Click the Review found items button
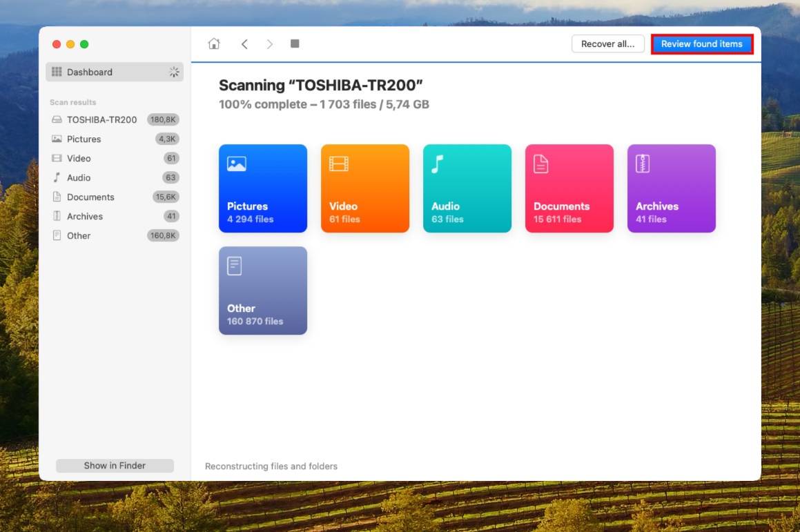The height and width of the screenshot is (532, 800). 702,43
